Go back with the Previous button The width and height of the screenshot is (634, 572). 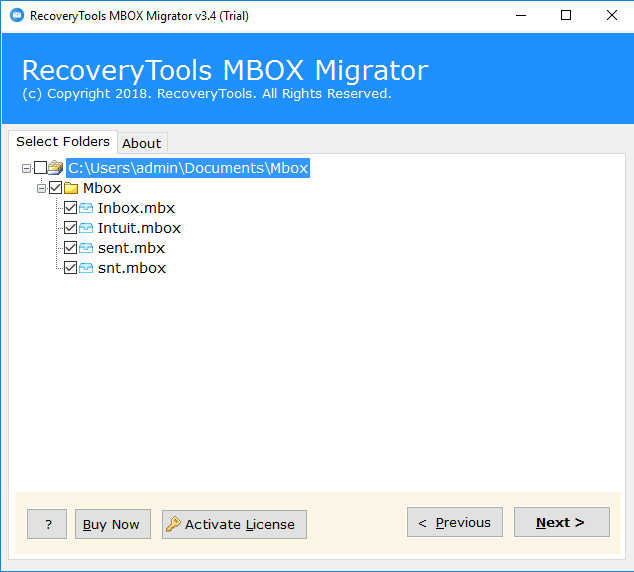point(455,522)
